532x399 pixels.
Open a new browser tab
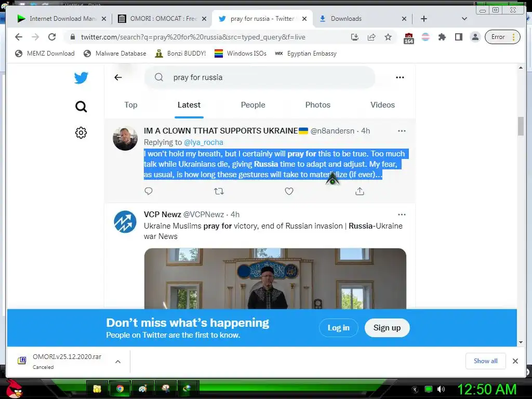[x=424, y=19]
